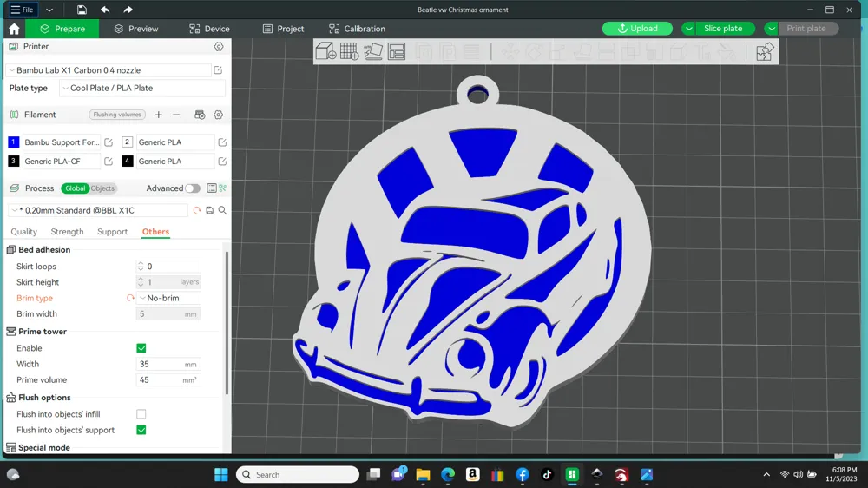Image resolution: width=868 pixels, height=488 pixels.
Task: Open the printer preset dropdown
Action: pos(108,70)
